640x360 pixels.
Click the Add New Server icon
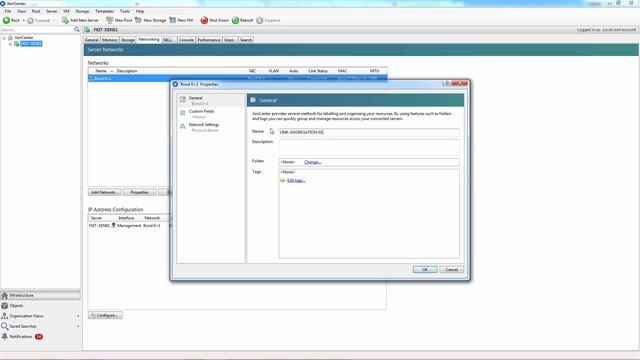65,20
